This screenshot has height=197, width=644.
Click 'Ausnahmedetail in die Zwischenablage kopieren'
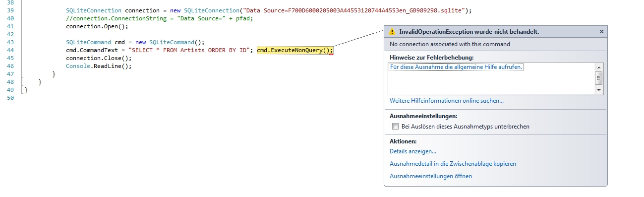[x=453, y=164]
